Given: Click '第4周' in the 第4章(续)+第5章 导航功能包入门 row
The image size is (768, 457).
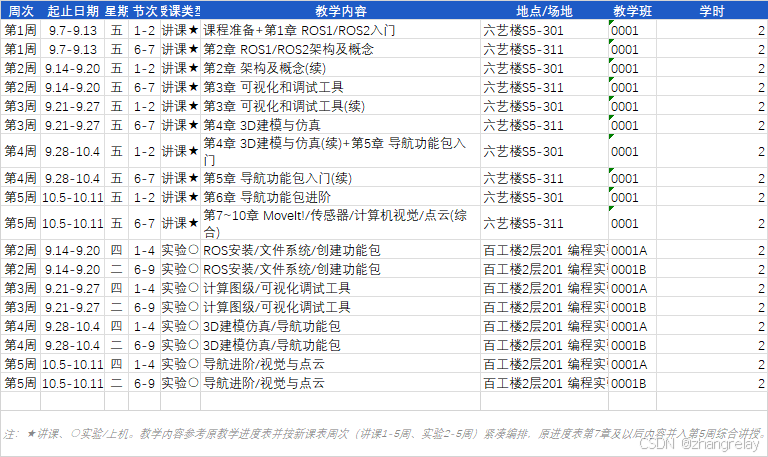Looking at the screenshot, I should (x=21, y=151).
